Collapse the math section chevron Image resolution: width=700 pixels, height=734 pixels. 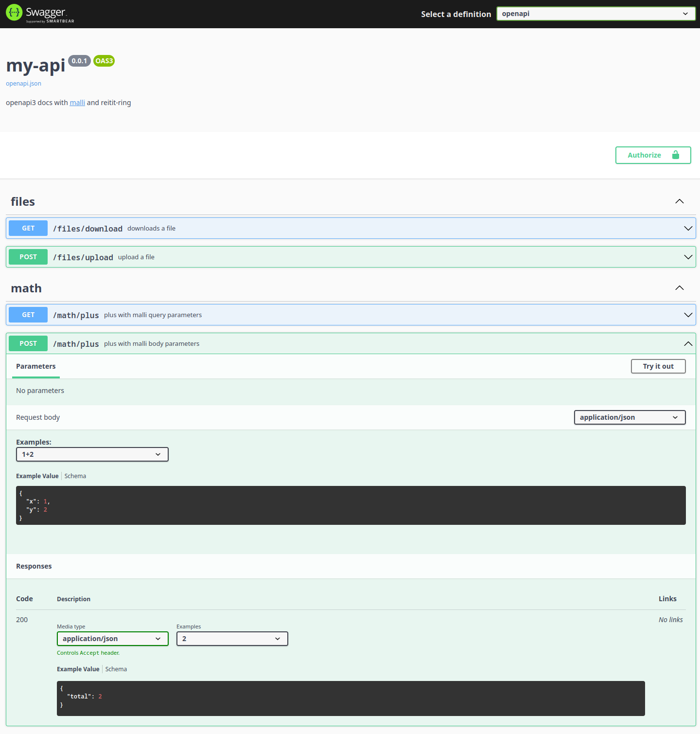pos(679,288)
